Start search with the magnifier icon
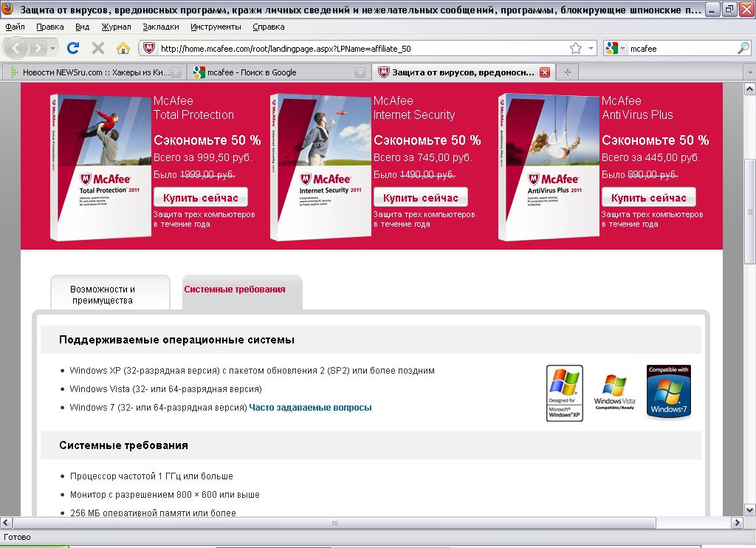756x548 pixels. [743, 48]
